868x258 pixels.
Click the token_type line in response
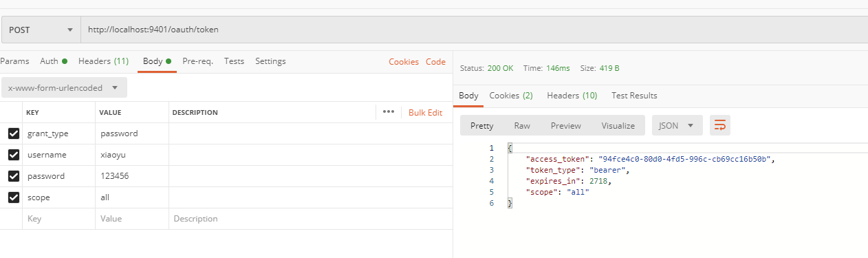pos(578,170)
